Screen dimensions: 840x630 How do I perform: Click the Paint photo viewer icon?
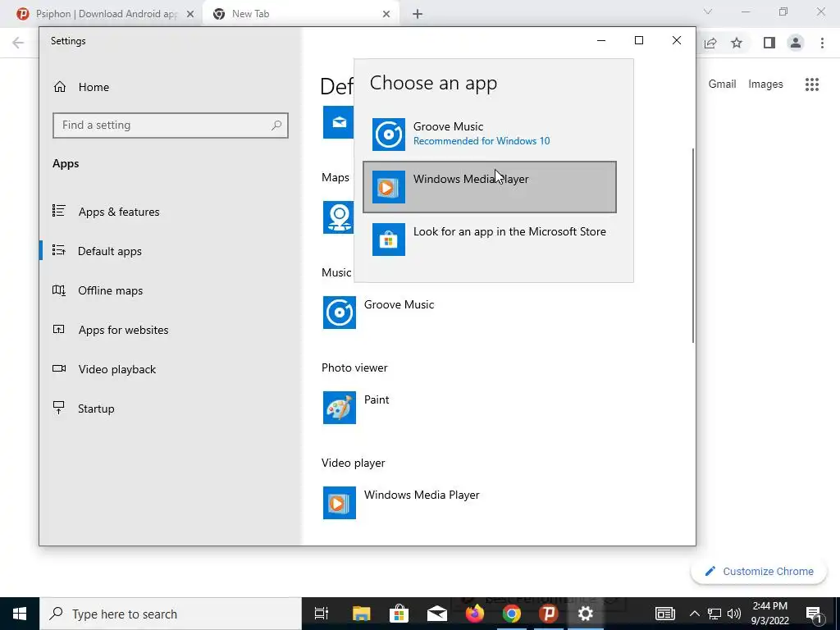point(339,408)
